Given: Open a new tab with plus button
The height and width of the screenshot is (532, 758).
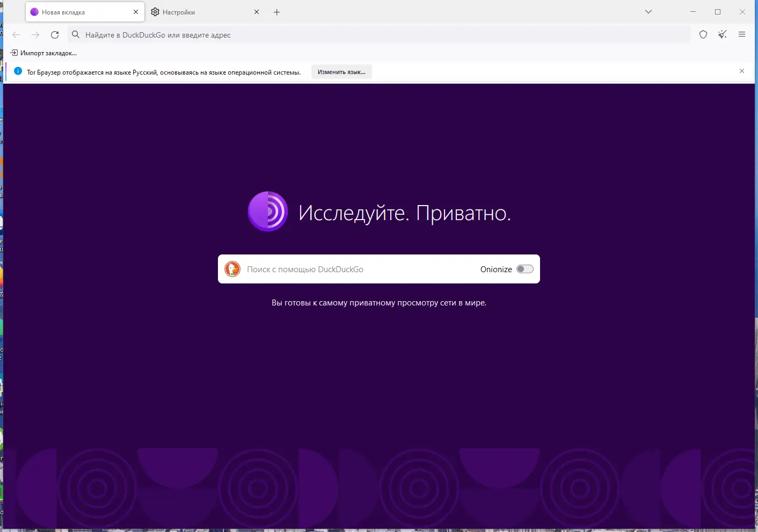Looking at the screenshot, I should click(x=277, y=12).
